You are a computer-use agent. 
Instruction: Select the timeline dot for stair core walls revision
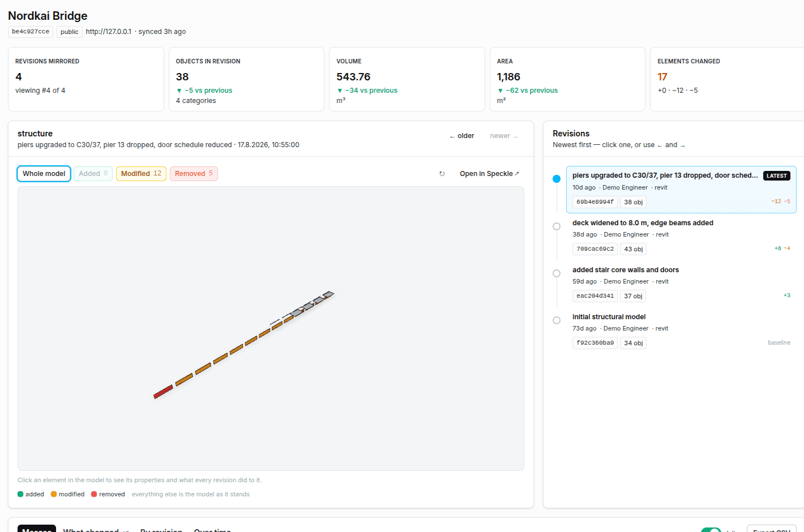pos(557,273)
